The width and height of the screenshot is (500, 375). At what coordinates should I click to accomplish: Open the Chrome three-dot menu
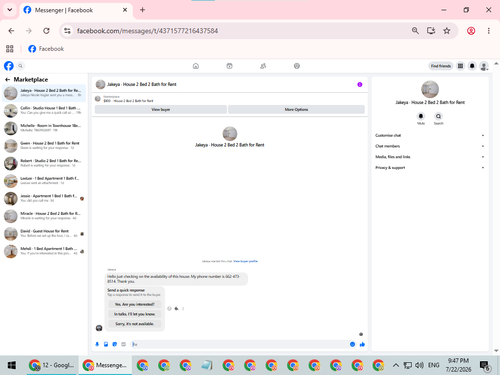[489, 31]
